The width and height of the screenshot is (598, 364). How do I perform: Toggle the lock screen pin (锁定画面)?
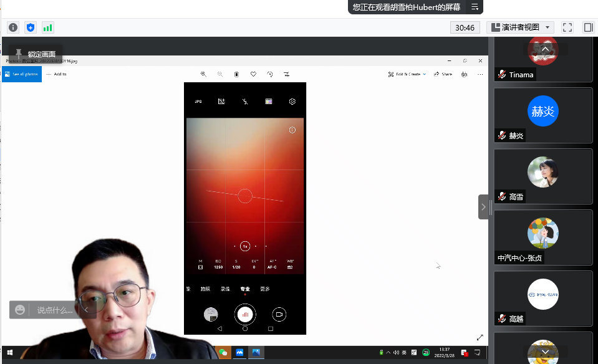(19, 54)
